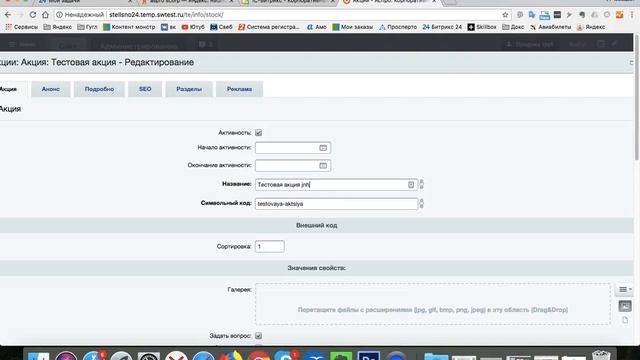Toggle the Задать вопрос checkbox
640x360 pixels.
coord(258,336)
